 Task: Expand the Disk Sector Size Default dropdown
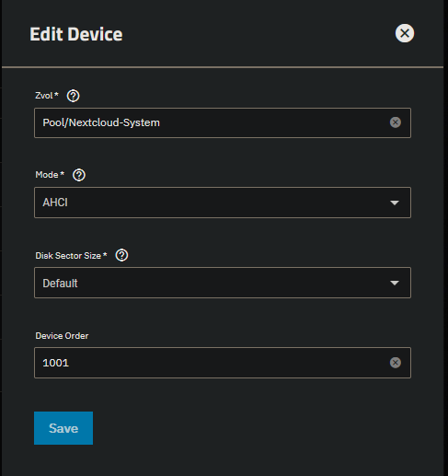click(x=223, y=283)
